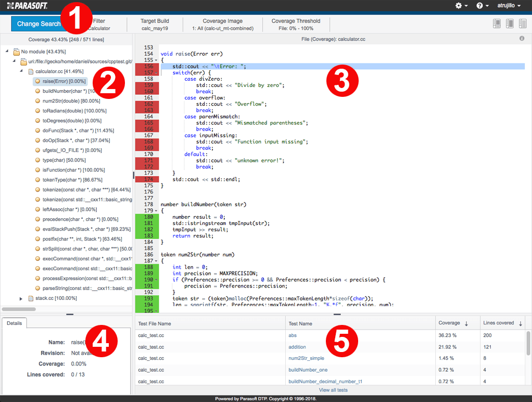Collapse the calculator.cc tree node
This screenshot has width=532, height=402.
tap(21, 71)
